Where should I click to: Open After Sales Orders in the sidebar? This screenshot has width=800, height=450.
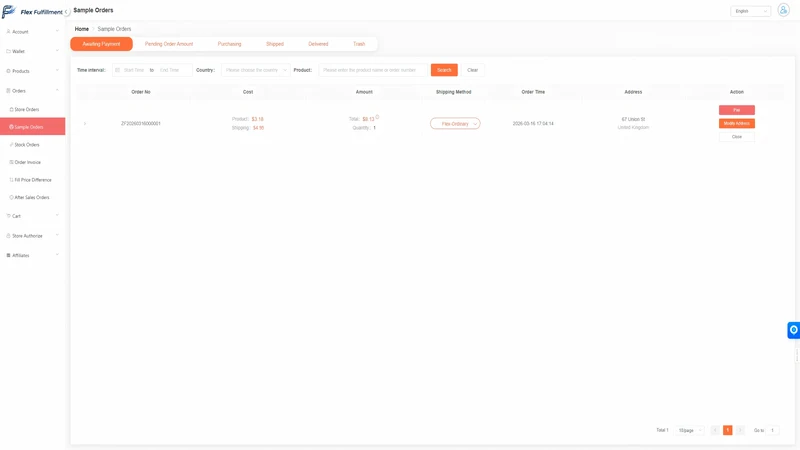(x=33, y=197)
